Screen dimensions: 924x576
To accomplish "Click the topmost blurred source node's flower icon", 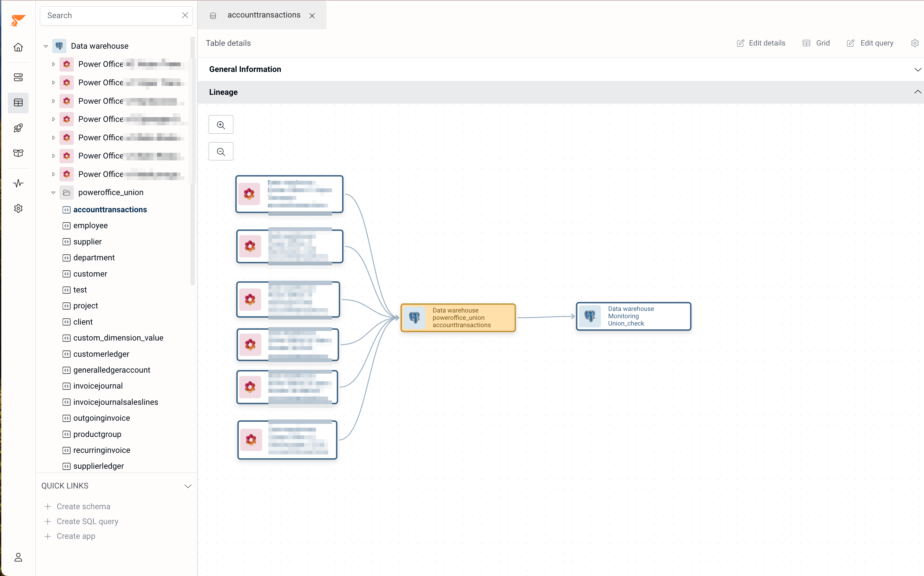I will [249, 194].
